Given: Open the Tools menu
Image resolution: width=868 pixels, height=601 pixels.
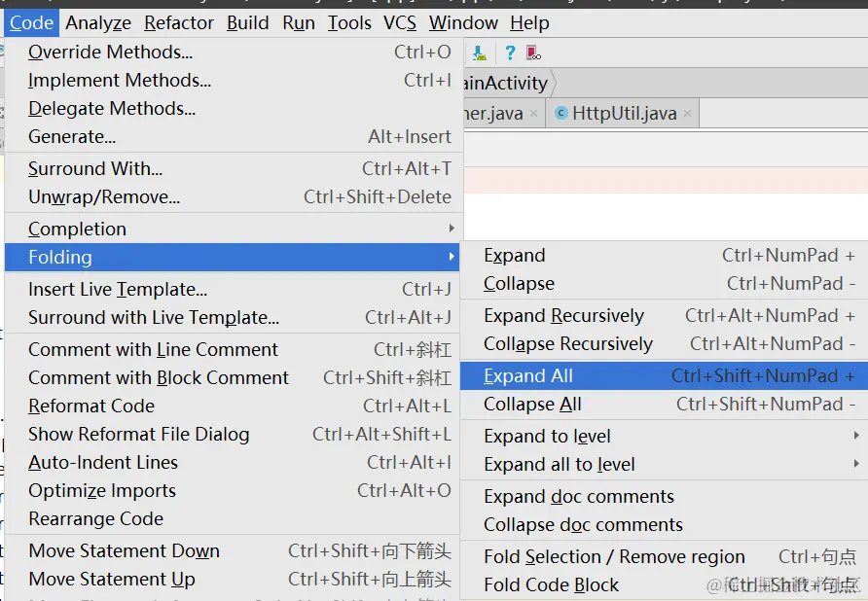Looking at the screenshot, I should coord(349,22).
